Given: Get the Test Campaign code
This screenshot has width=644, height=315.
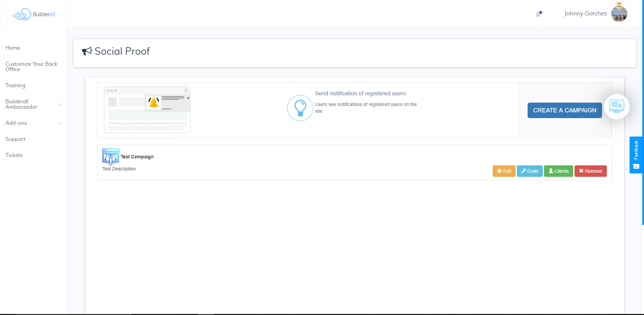Looking at the screenshot, I should [529, 171].
